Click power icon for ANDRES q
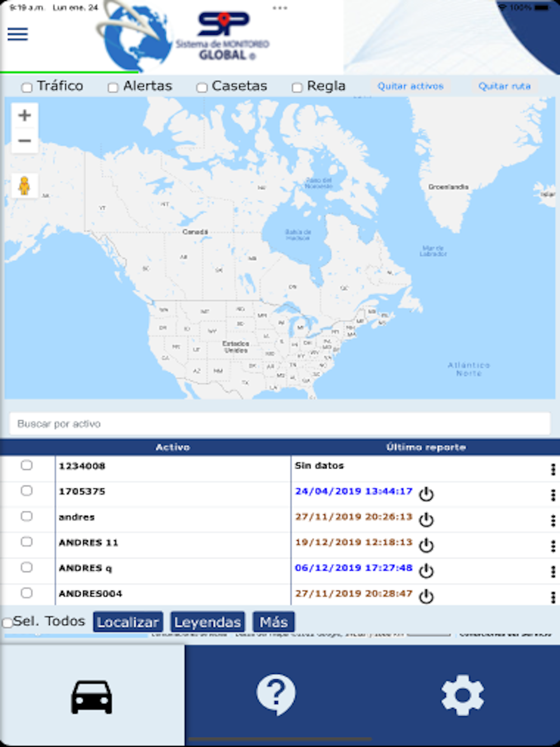560x747 pixels. click(x=426, y=571)
